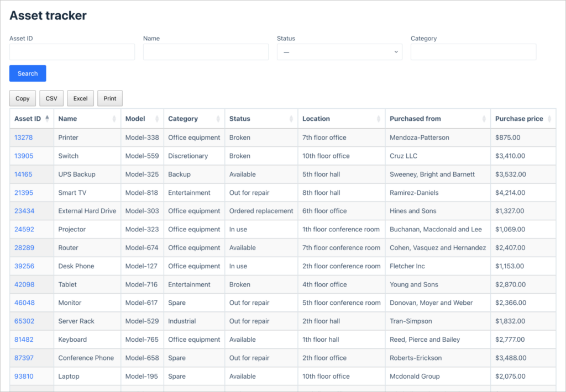Click the sort icon on the Name column

[114, 118]
